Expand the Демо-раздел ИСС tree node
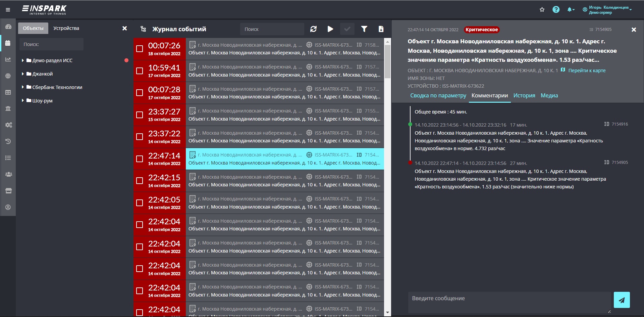644x317 pixels. point(23,60)
